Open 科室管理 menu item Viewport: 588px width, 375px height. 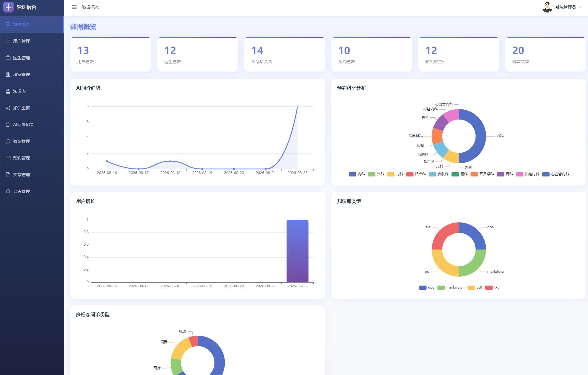pos(32,75)
